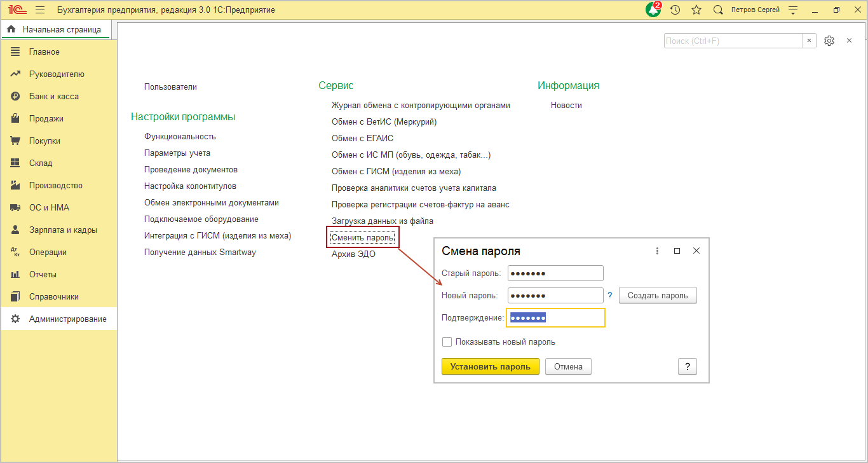Click inside the Поиск (Ctrl+F) field
868x463 pixels.
click(x=733, y=41)
